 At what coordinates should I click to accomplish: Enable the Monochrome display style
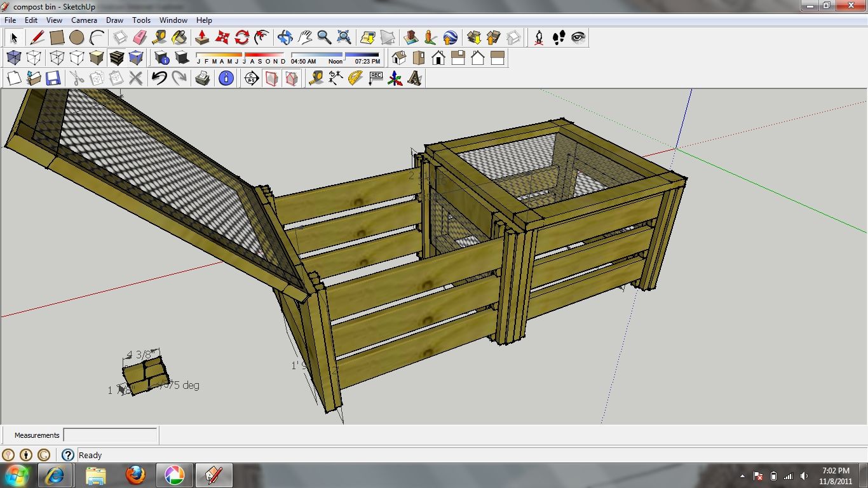pyautogui.click(x=135, y=57)
